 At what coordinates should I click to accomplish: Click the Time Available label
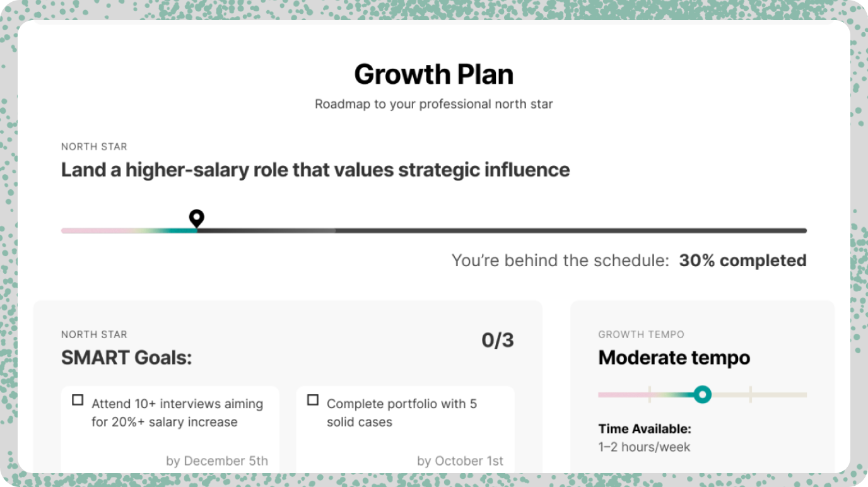pos(645,429)
